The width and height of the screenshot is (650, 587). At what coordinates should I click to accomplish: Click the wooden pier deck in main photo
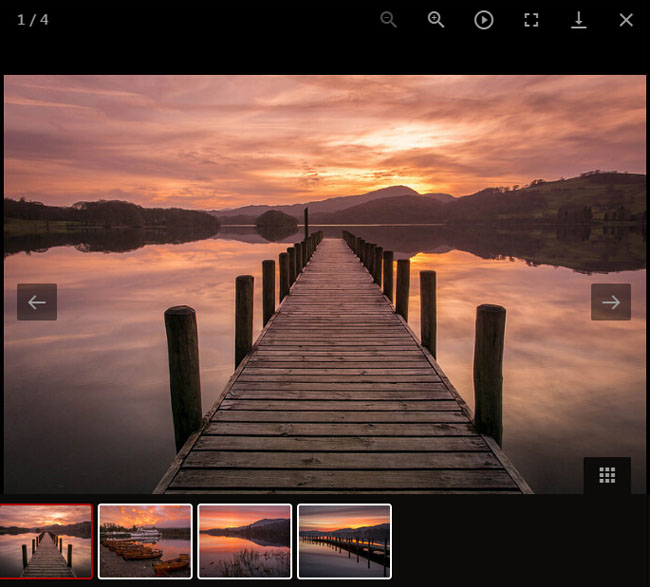coord(339,400)
